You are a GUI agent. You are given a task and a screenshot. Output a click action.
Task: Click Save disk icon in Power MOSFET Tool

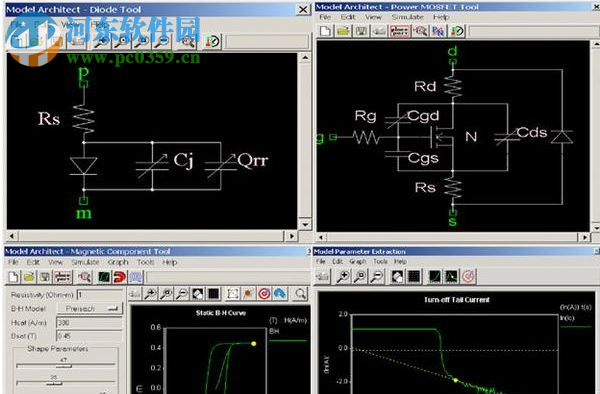coord(361,31)
